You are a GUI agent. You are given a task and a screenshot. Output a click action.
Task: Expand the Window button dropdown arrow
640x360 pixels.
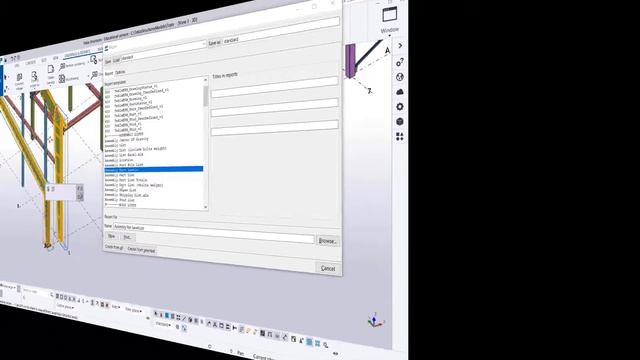390,36
